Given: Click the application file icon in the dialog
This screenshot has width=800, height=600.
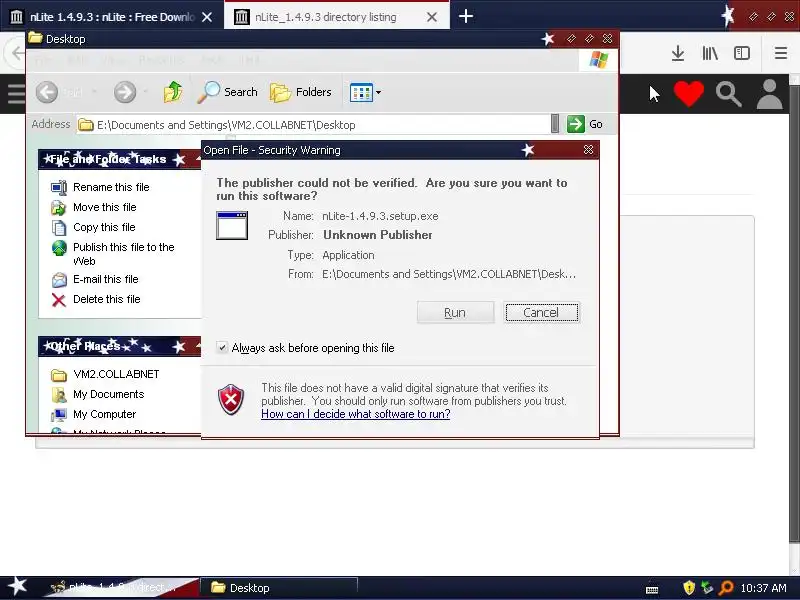Looking at the screenshot, I should click(x=232, y=225).
